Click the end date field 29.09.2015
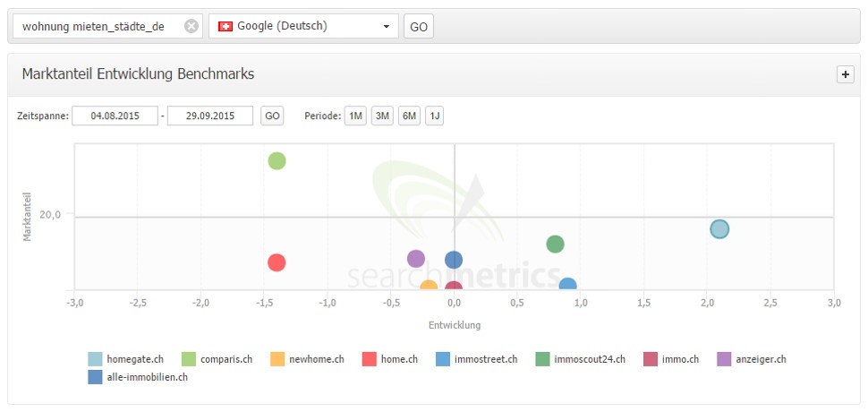 209,116
